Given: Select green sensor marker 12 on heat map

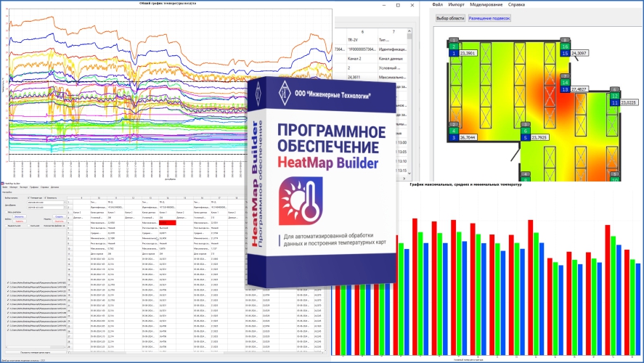Looking at the screenshot, I should click(614, 96).
